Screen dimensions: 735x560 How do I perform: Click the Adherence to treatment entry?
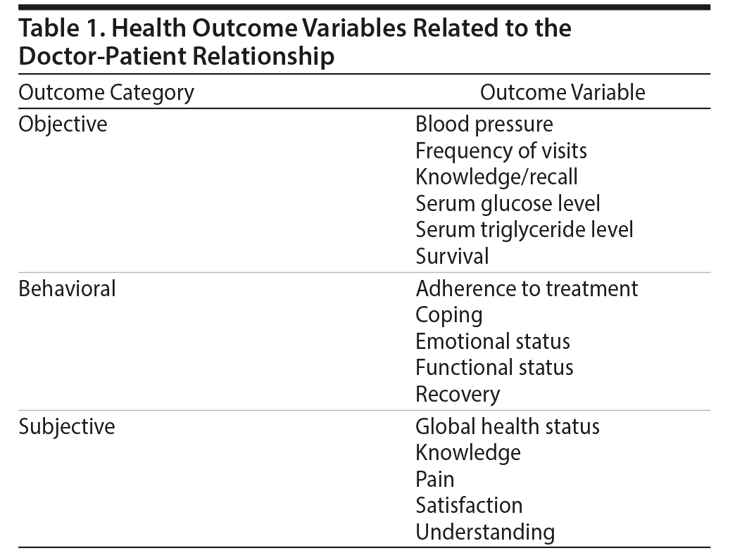point(527,288)
